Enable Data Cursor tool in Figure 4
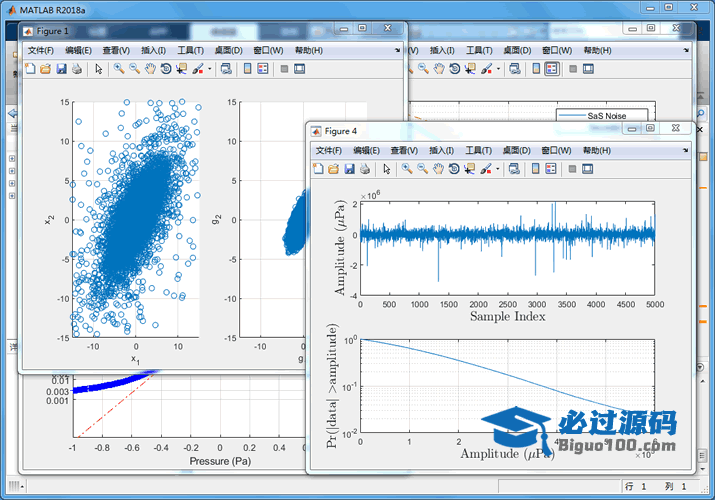 coord(469,169)
